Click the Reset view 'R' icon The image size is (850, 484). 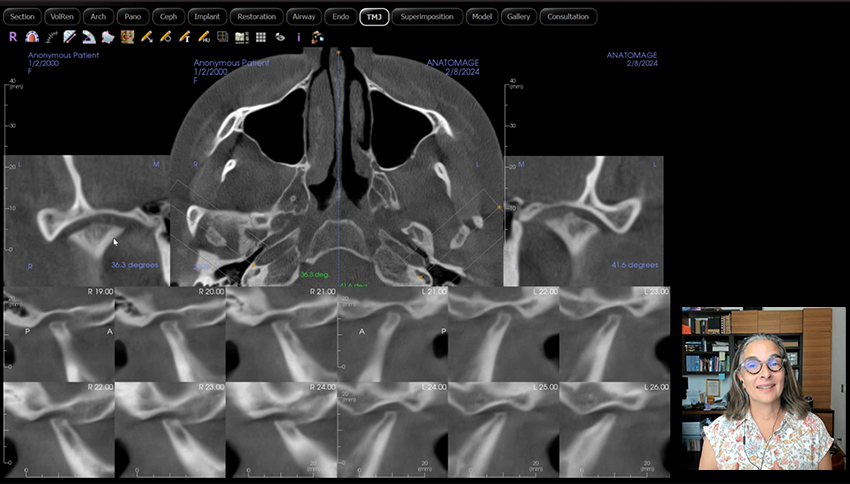[13, 37]
